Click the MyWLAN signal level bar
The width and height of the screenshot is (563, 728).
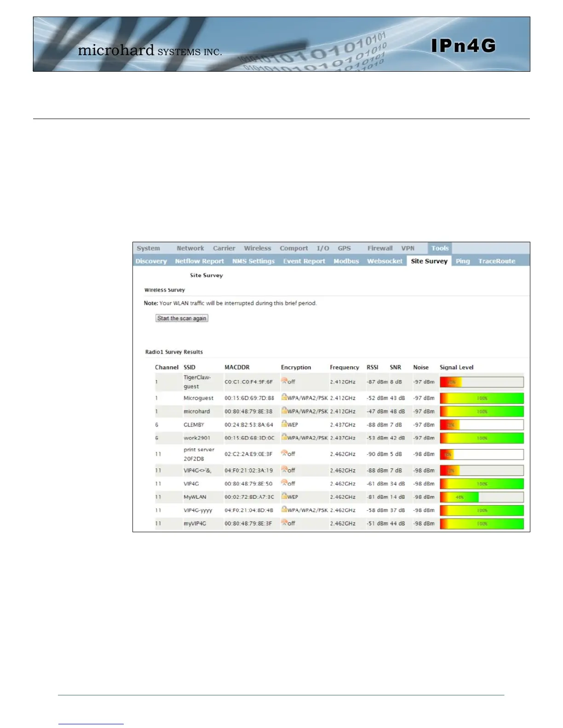pos(482,497)
